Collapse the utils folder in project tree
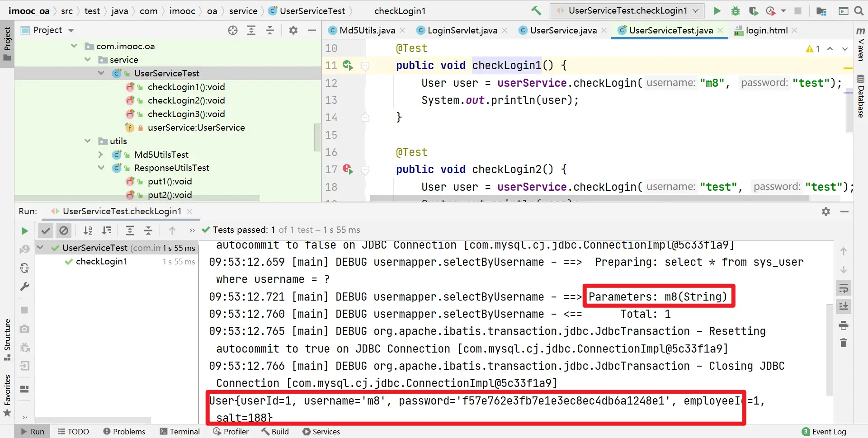Screen dimensions: 868x438 (x=88, y=141)
